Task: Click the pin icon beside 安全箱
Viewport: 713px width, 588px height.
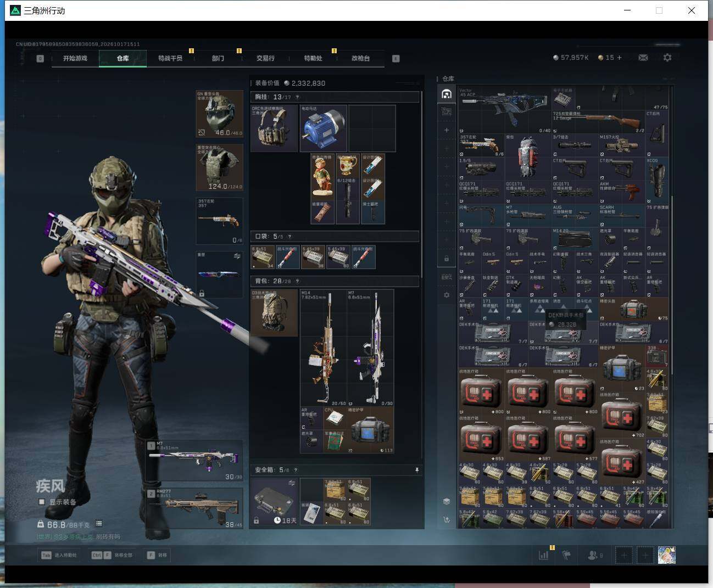Action: click(x=417, y=470)
